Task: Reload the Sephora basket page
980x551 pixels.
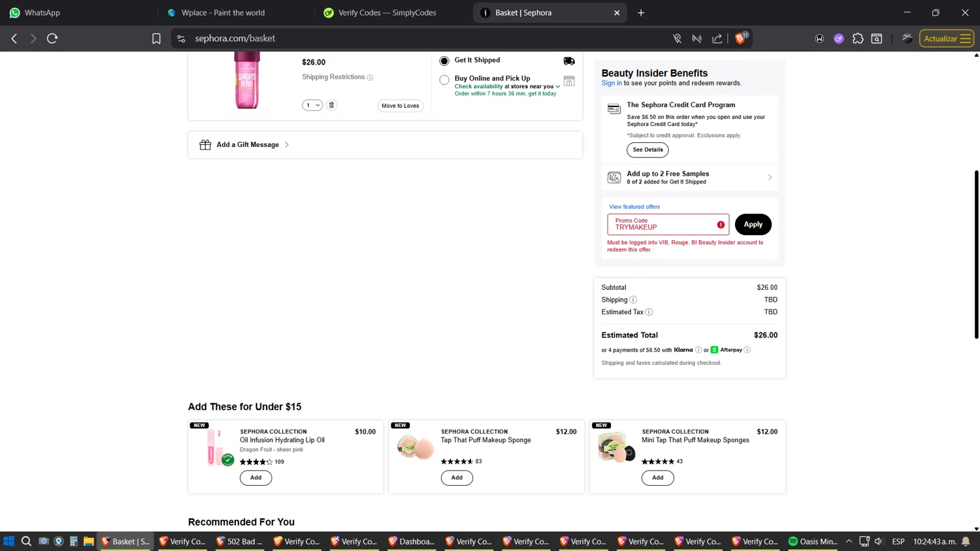Action: 52,39
